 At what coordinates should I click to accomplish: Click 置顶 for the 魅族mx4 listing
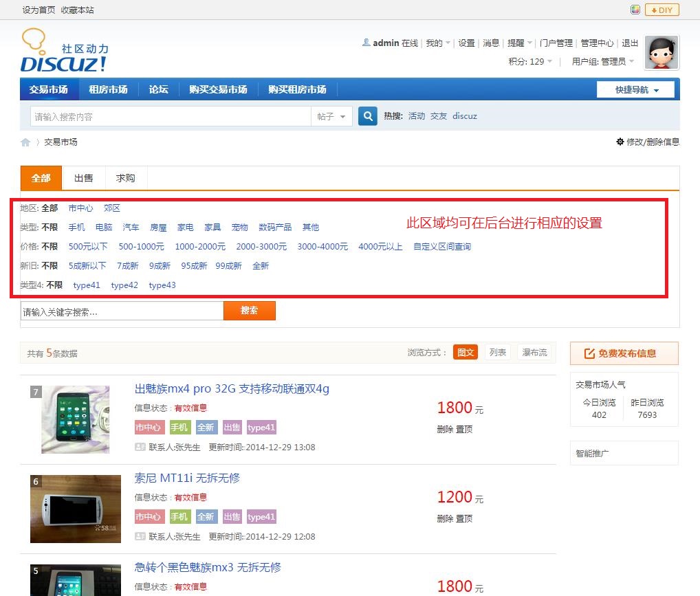(x=464, y=430)
